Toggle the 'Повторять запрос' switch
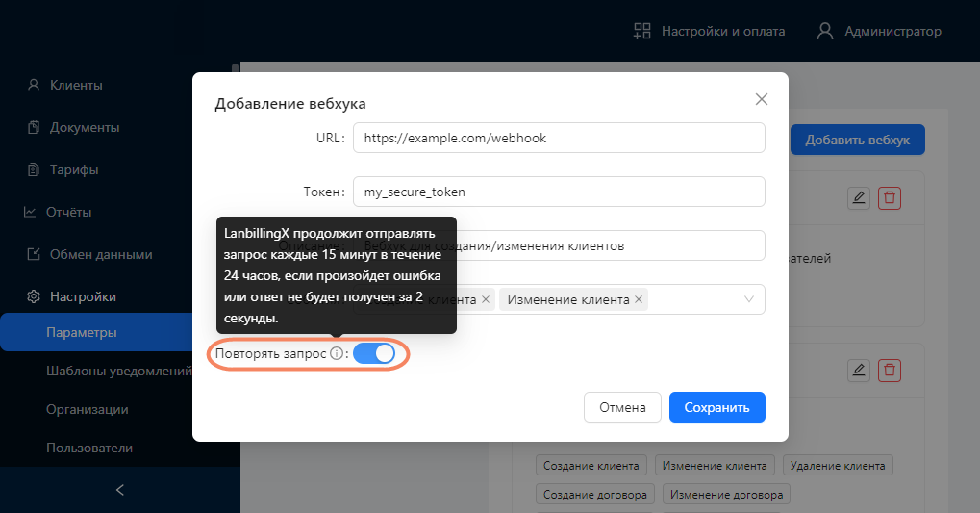 pyautogui.click(x=374, y=353)
